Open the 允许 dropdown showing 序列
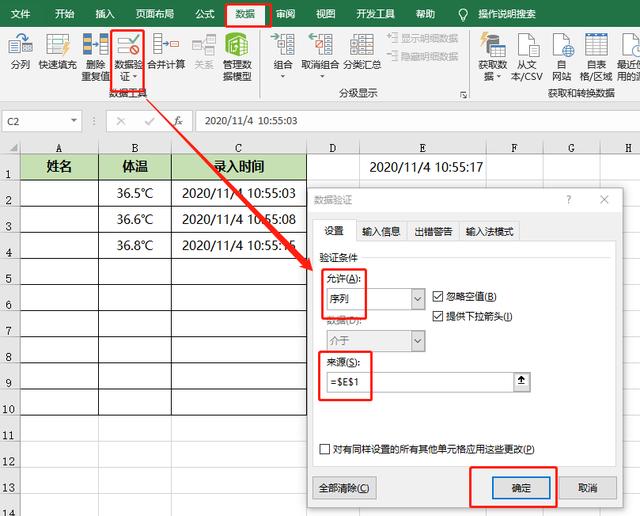640x516 pixels. 417,299
